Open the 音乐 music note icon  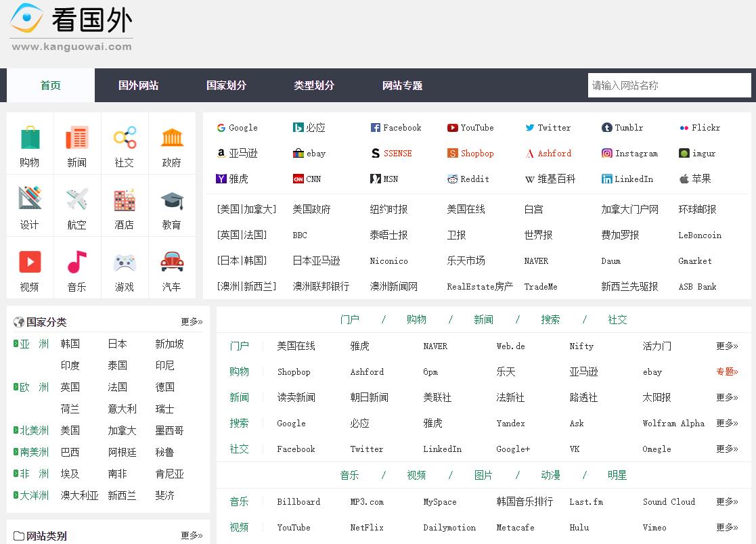click(x=77, y=262)
